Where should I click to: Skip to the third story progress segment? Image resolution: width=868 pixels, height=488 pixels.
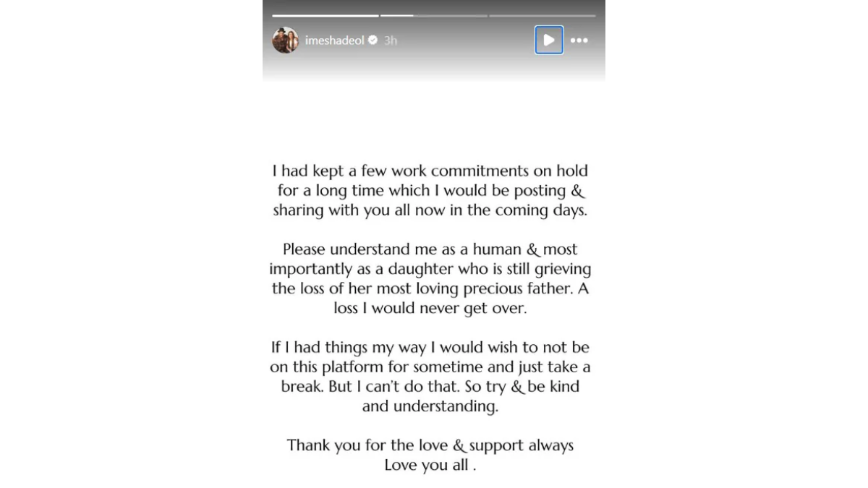coord(542,15)
